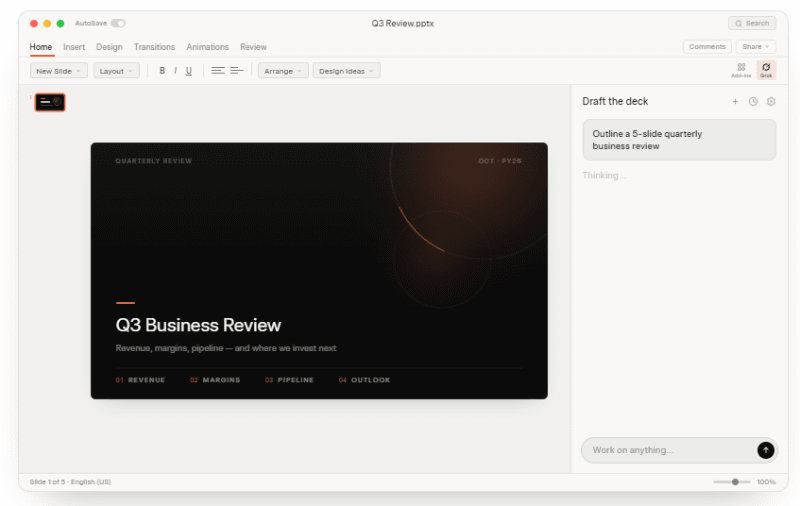Click the Share button
800x506 pixels.
coord(756,46)
